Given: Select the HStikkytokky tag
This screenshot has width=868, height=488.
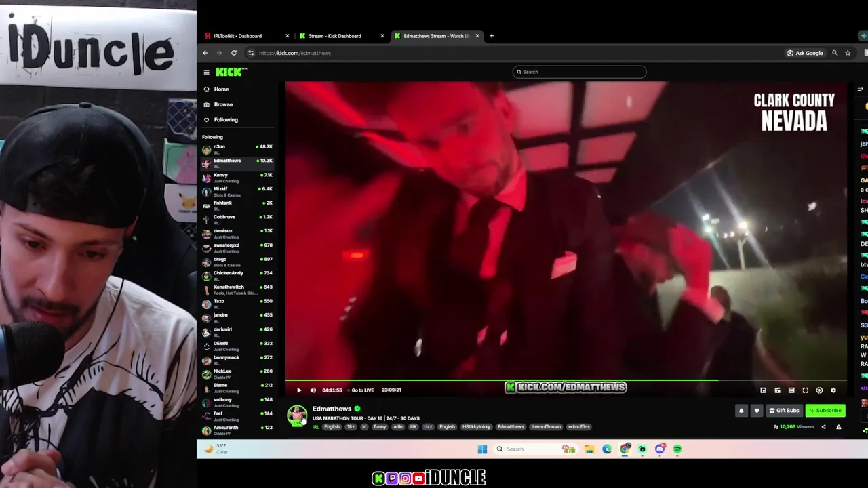Looking at the screenshot, I should click(x=476, y=427).
